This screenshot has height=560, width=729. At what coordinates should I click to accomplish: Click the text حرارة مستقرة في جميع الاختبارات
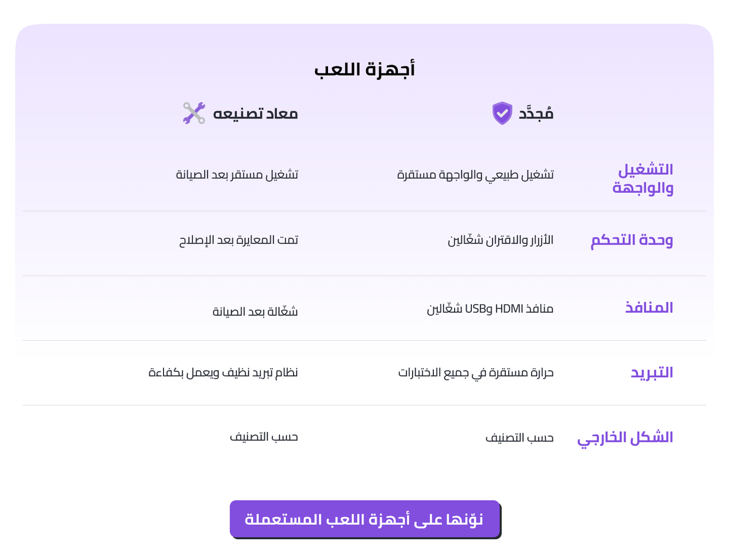click(476, 373)
